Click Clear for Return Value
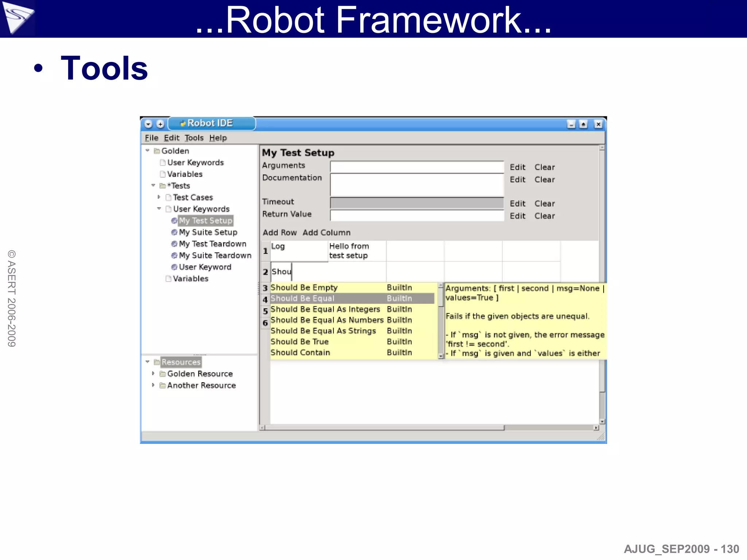 tap(545, 216)
